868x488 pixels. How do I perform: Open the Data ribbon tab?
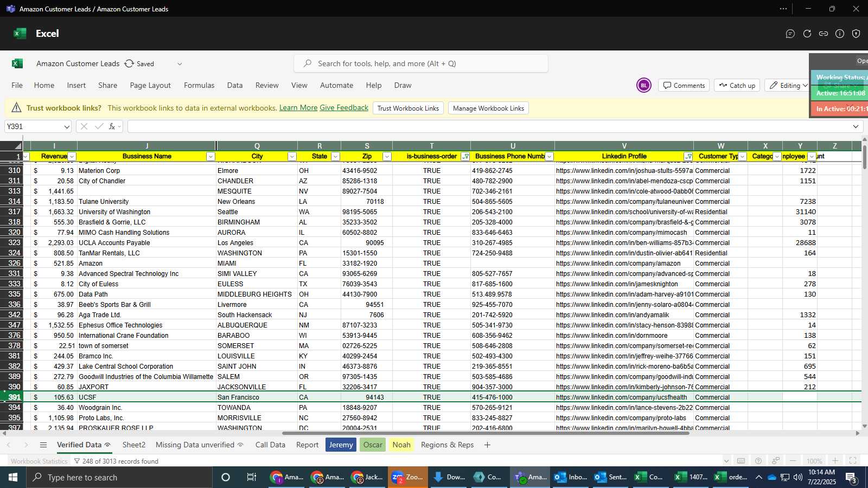235,85
